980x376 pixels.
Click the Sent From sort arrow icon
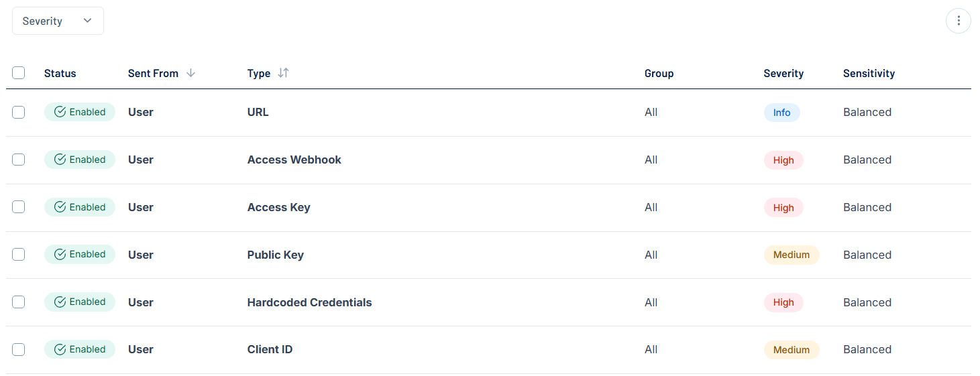pyautogui.click(x=190, y=73)
